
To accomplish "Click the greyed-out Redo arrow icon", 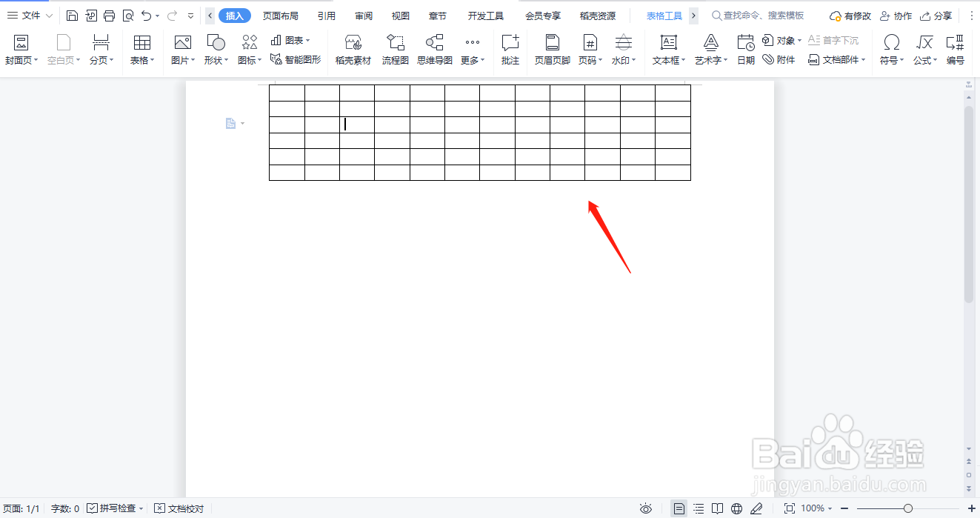I will [x=172, y=16].
